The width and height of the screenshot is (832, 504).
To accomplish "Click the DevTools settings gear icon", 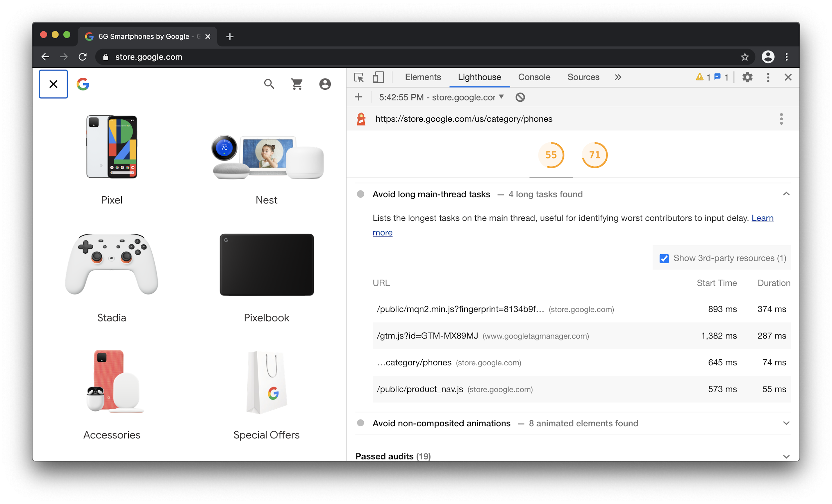I will pyautogui.click(x=747, y=77).
